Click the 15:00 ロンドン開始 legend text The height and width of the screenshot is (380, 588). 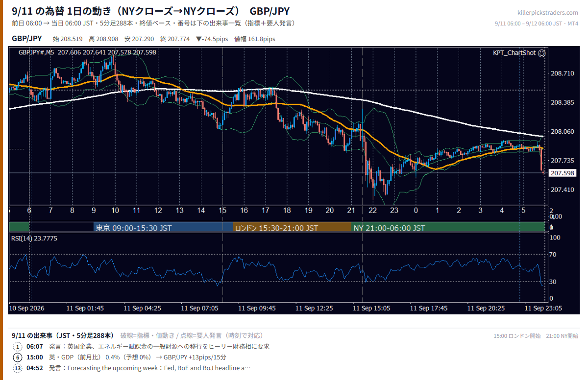[517, 336]
